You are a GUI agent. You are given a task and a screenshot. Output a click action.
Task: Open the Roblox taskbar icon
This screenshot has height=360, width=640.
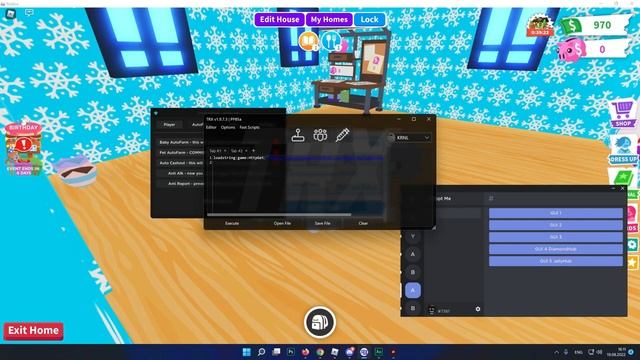[335, 352]
